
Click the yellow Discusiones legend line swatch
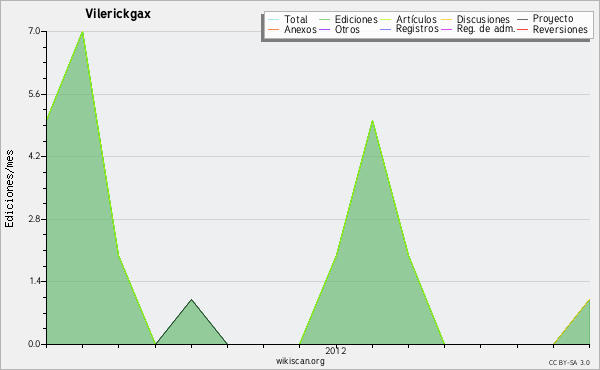pyautogui.click(x=447, y=19)
